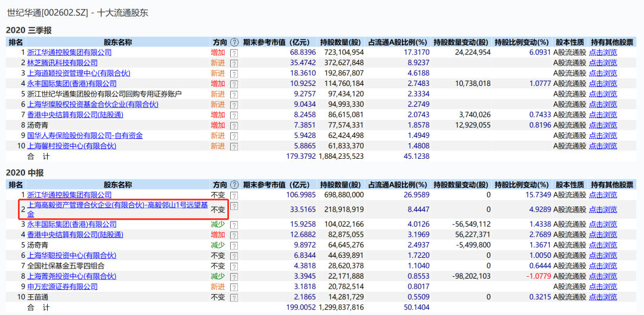
Task: Open 上海道颖投资管理中心(有限合伙) link
Action: click(79, 73)
